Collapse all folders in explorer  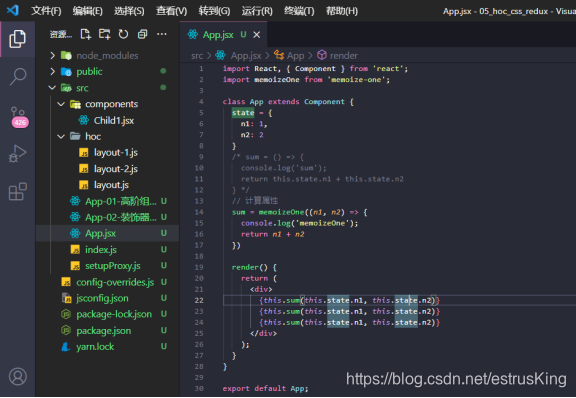coord(143,34)
